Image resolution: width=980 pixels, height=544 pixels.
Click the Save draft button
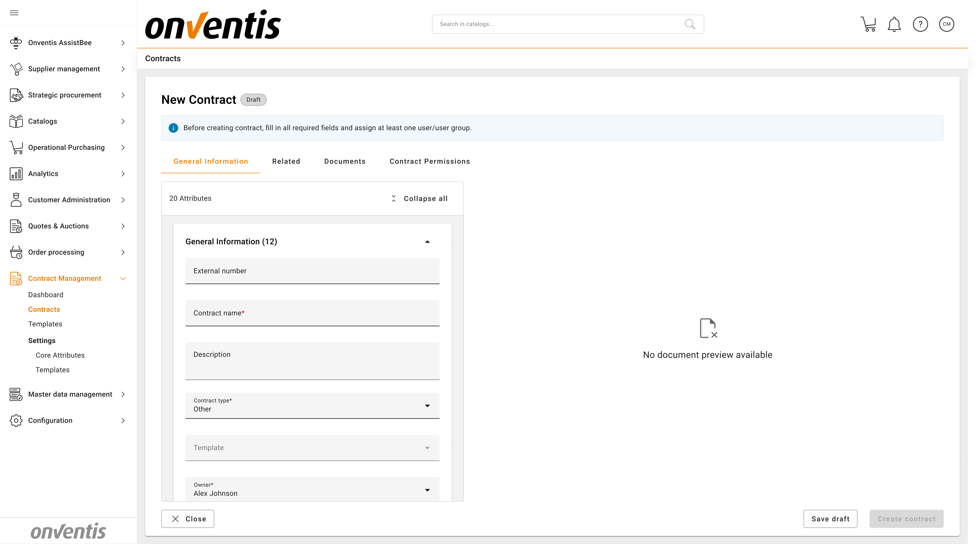(830, 519)
